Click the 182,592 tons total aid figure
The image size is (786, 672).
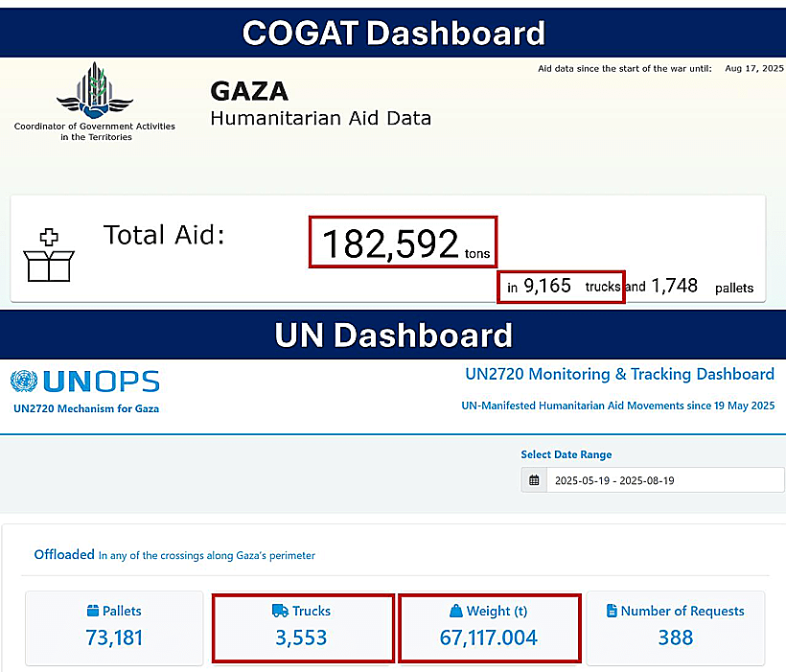point(403,243)
